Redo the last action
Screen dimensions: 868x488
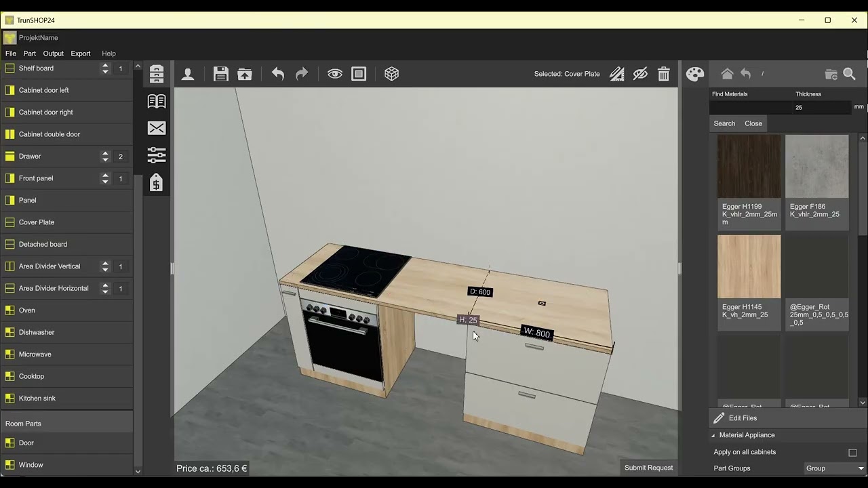[x=302, y=74]
